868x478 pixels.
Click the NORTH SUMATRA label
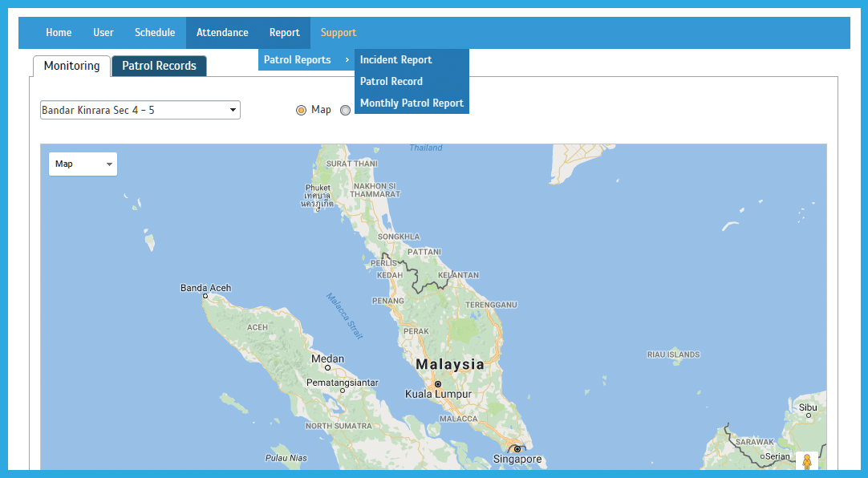point(339,426)
